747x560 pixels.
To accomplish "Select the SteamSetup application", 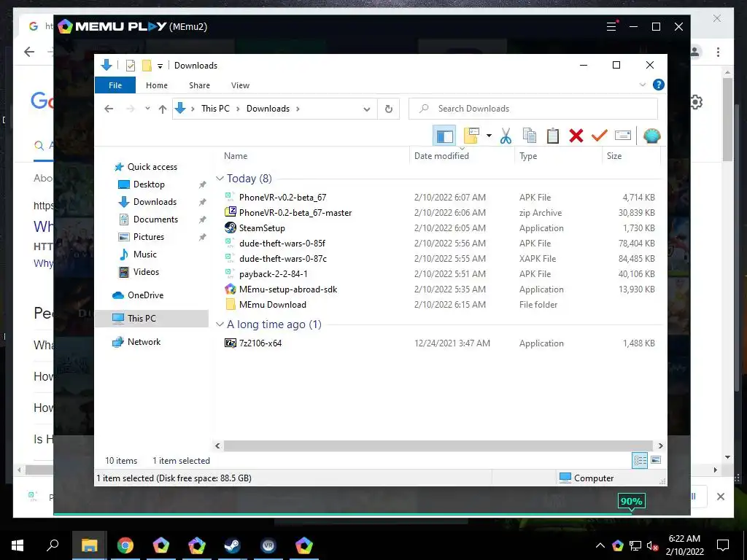I will [262, 227].
